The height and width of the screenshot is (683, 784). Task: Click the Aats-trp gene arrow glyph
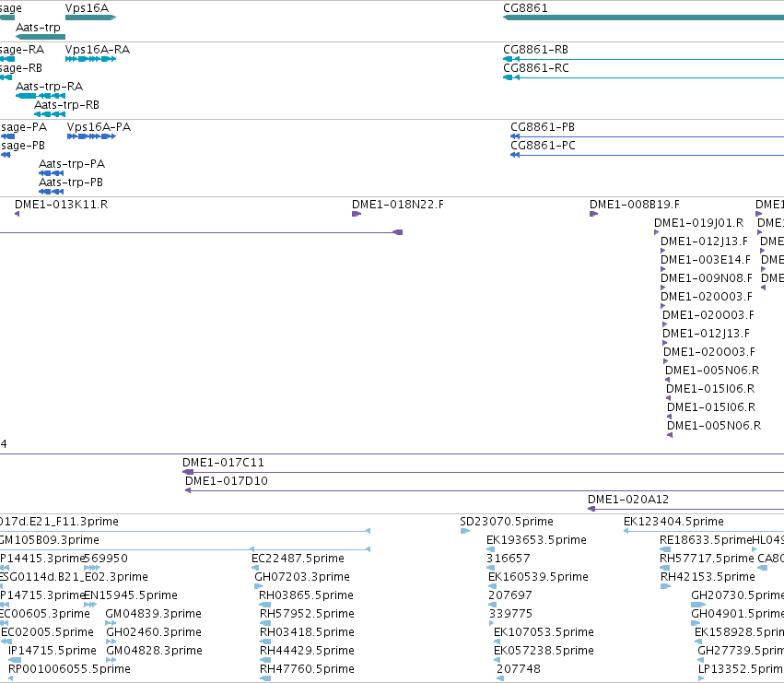click(x=41, y=37)
